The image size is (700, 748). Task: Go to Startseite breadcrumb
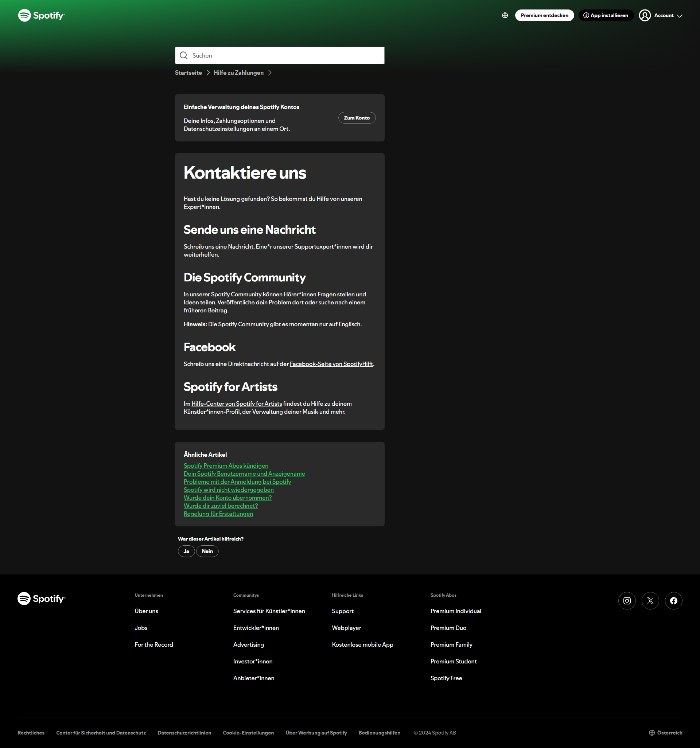[188, 73]
